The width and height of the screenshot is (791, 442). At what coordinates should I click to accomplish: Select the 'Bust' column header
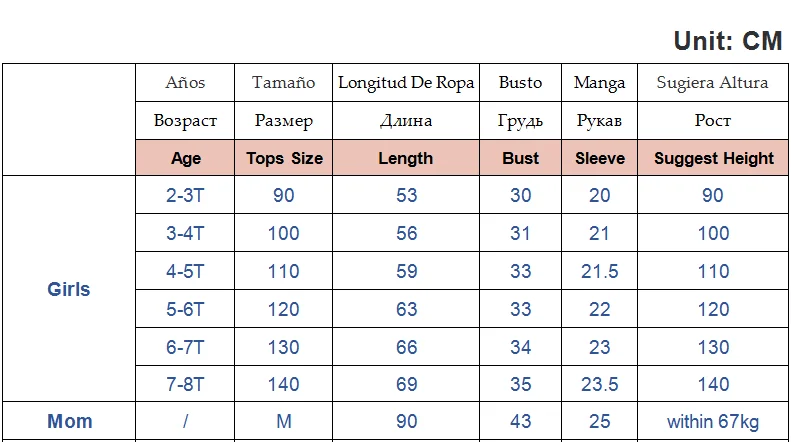(x=520, y=158)
